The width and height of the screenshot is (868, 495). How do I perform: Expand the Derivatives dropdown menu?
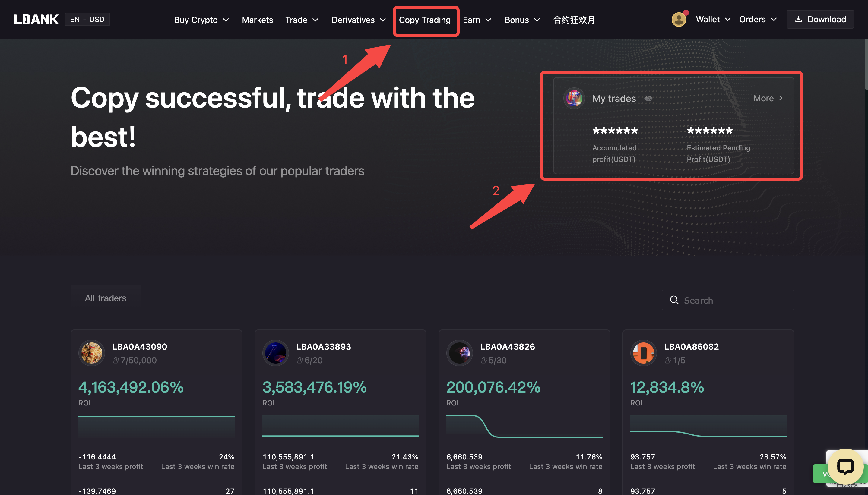[359, 20]
